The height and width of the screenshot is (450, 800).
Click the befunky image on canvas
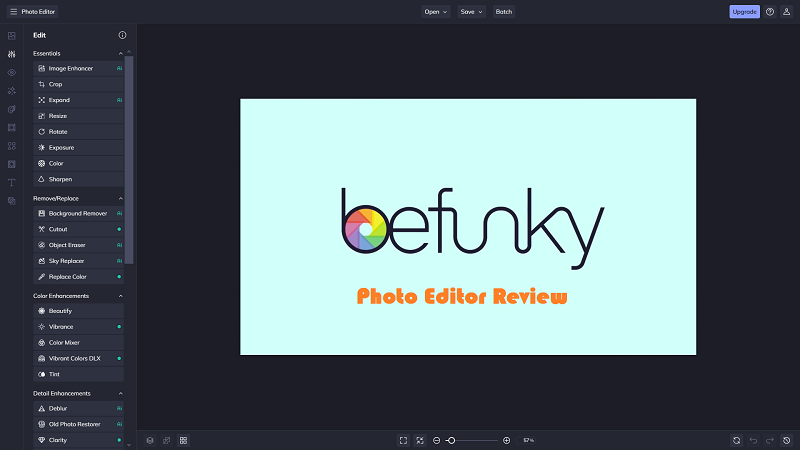point(468,227)
